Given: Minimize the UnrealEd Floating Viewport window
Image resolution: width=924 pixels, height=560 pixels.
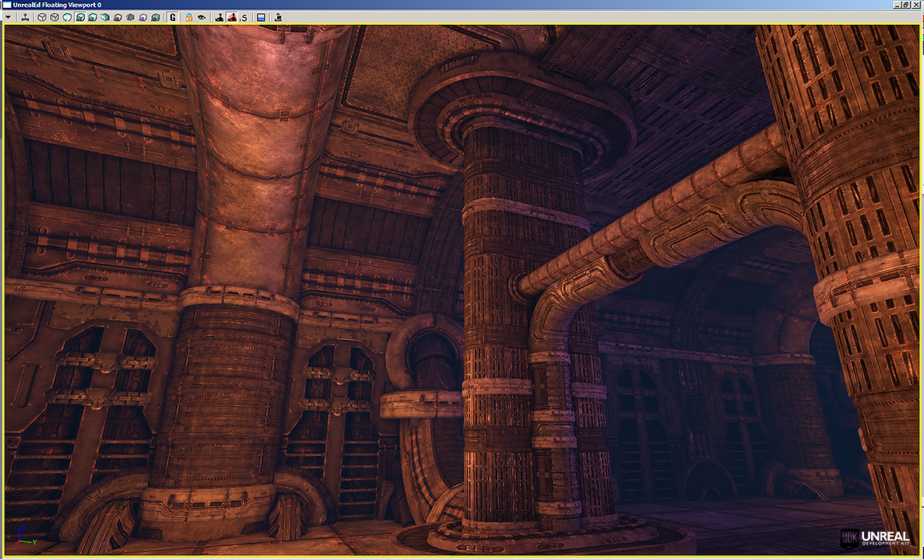Looking at the screenshot, I should [897, 5].
